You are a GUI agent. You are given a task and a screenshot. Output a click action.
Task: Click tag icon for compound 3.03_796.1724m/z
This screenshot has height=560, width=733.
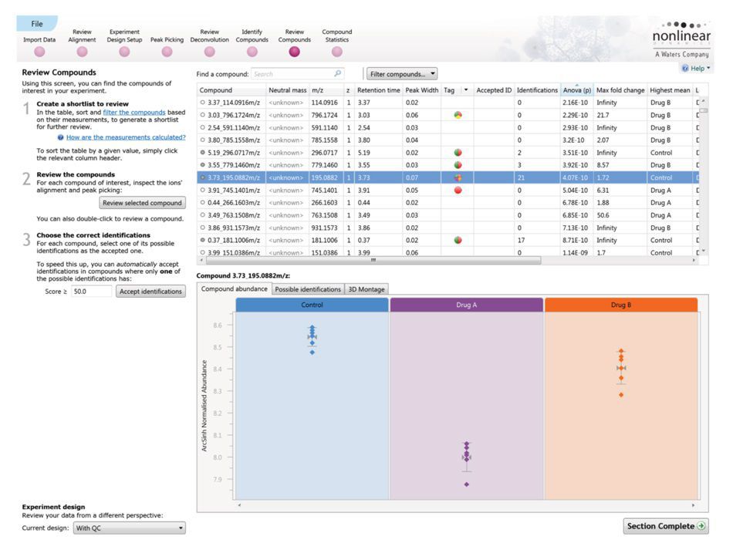[458, 115]
